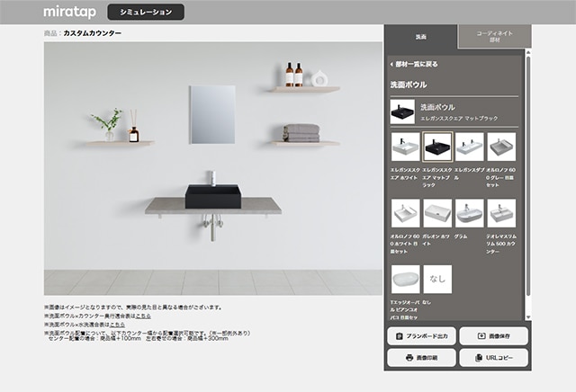Go back via 部材一覧に戻る
This screenshot has width=576, height=392.
tap(414, 65)
